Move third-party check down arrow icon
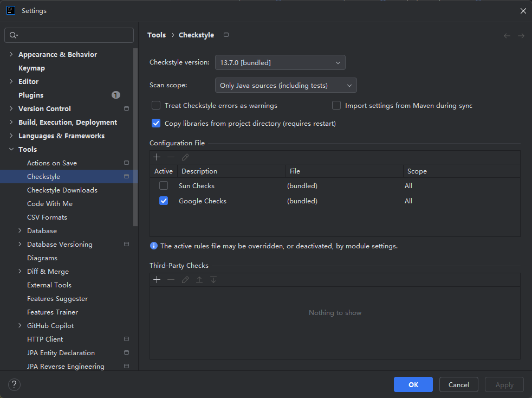532x398 pixels. [213, 280]
